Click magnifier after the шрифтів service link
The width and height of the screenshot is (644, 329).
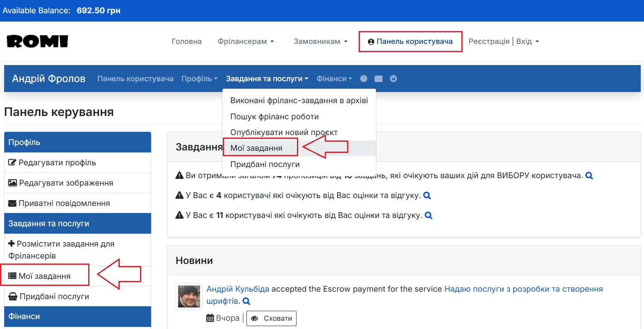(x=246, y=301)
